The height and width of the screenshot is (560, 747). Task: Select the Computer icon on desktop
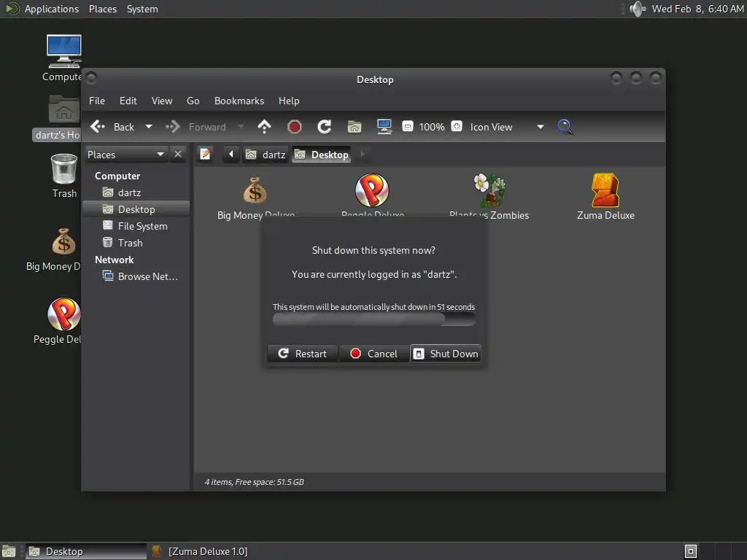pyautogui.click(x=64, y=51)
